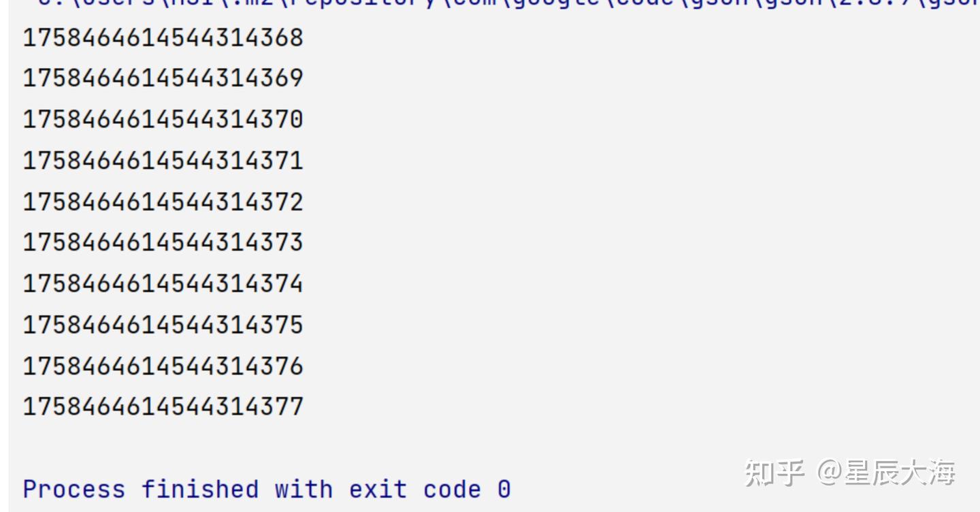The width and height of the screenshot is (980, 512).
Task: Select the console line ending in 314369
Action: (x=163, y=78)
